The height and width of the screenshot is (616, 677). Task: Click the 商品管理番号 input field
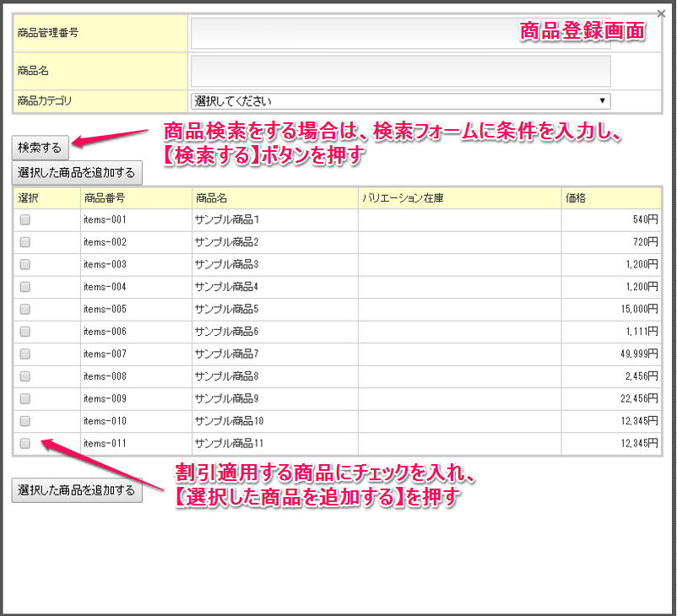point(400,34)
